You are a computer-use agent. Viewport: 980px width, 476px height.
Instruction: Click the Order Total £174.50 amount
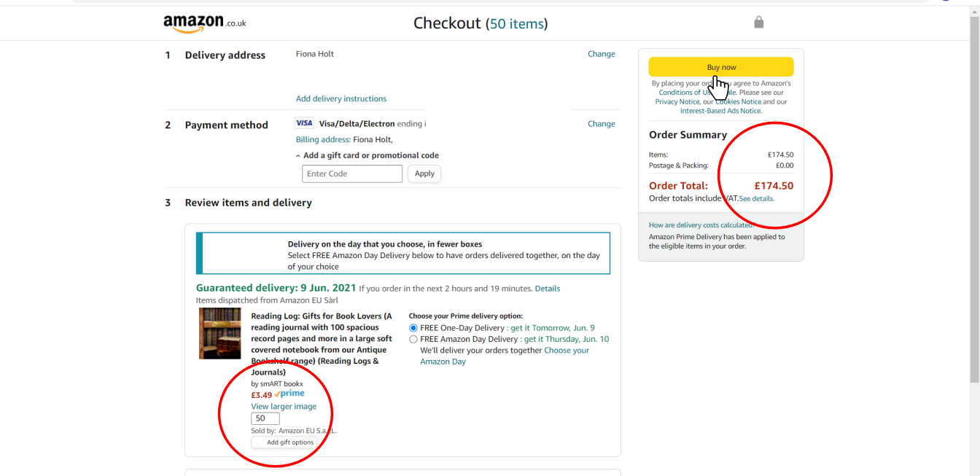(x=774, y=186)
